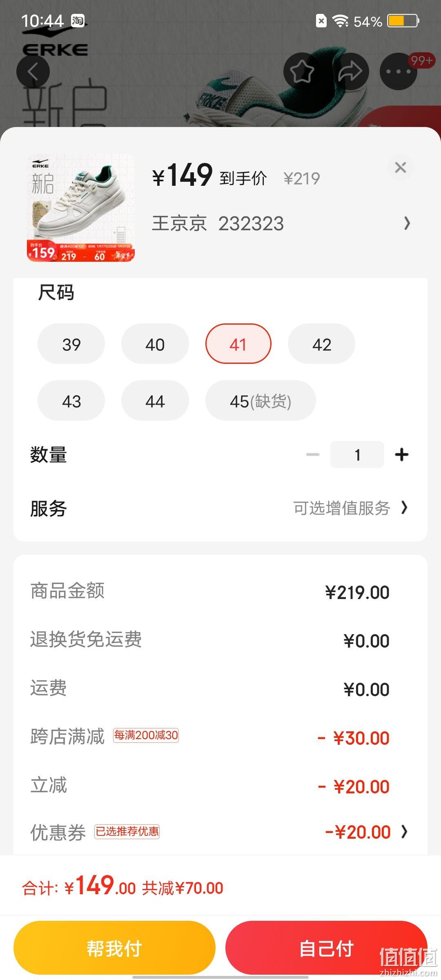The image size is (441, 980).
Task: Select shoe size 42
Action: 321,344
